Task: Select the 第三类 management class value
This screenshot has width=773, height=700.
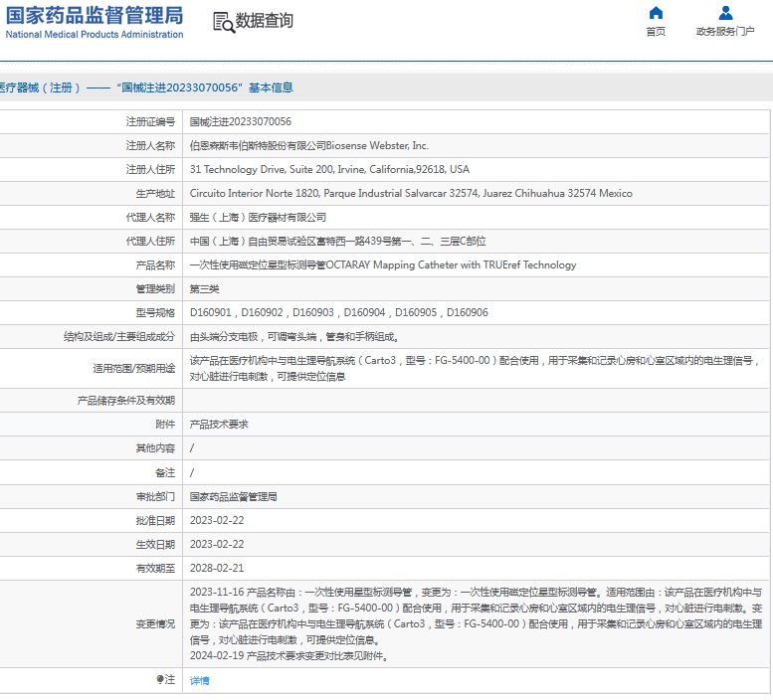Action: (204, 289)
